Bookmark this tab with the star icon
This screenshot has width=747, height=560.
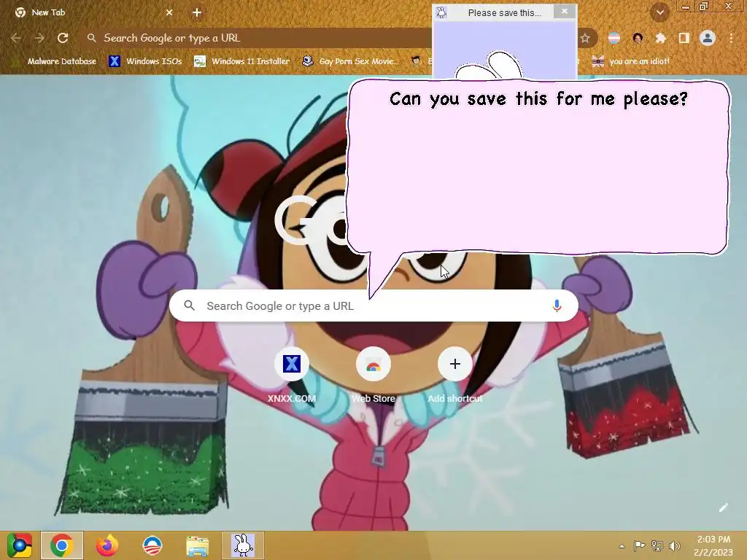pyautogui.click(x=585, y=38)
